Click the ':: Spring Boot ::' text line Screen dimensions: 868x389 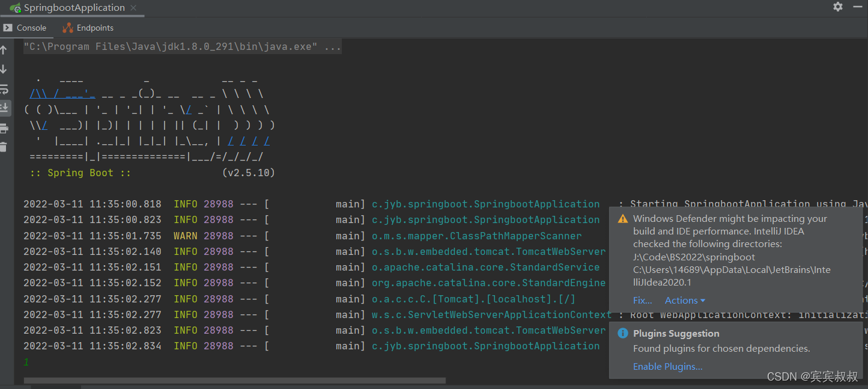80,173
